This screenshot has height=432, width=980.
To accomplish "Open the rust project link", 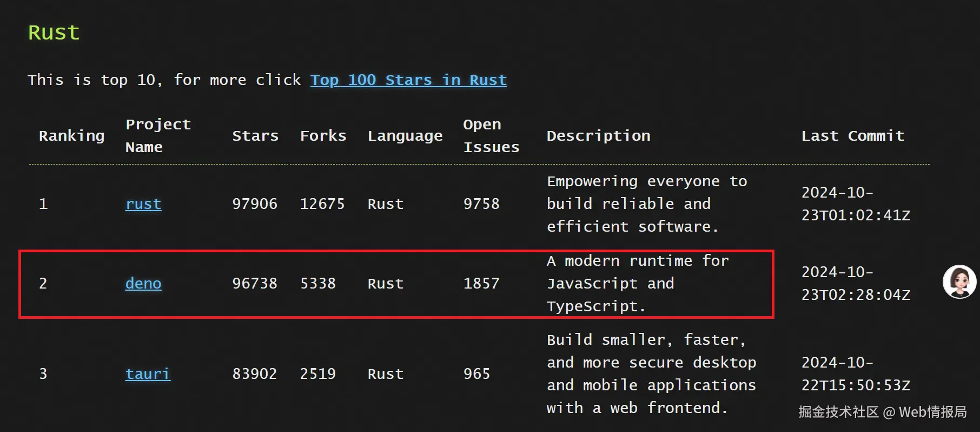I will (x=143, y=204).
